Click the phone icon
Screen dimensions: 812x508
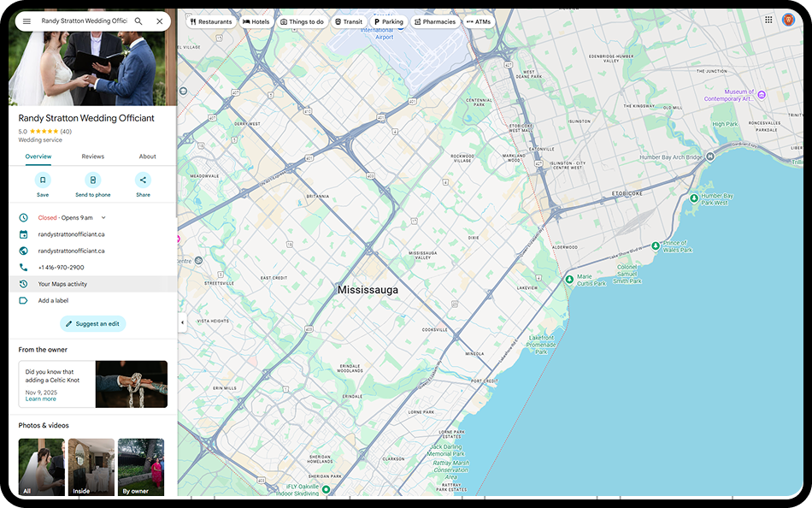23,268
